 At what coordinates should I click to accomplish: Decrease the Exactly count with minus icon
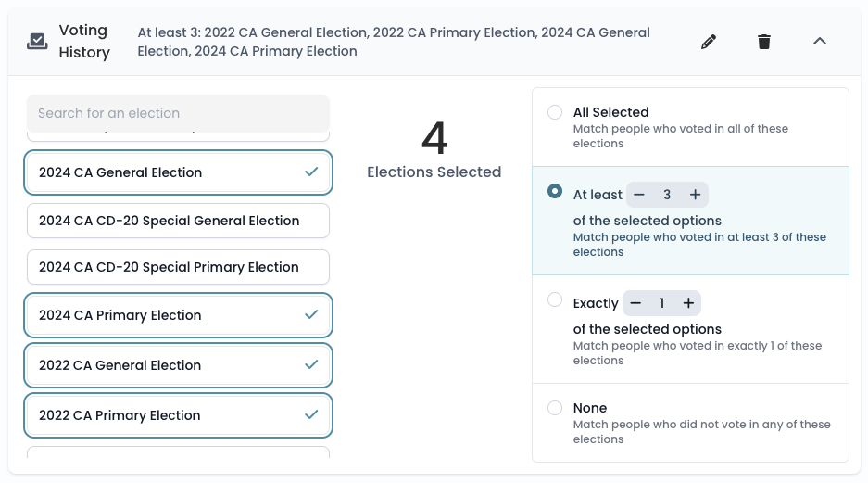635,303
